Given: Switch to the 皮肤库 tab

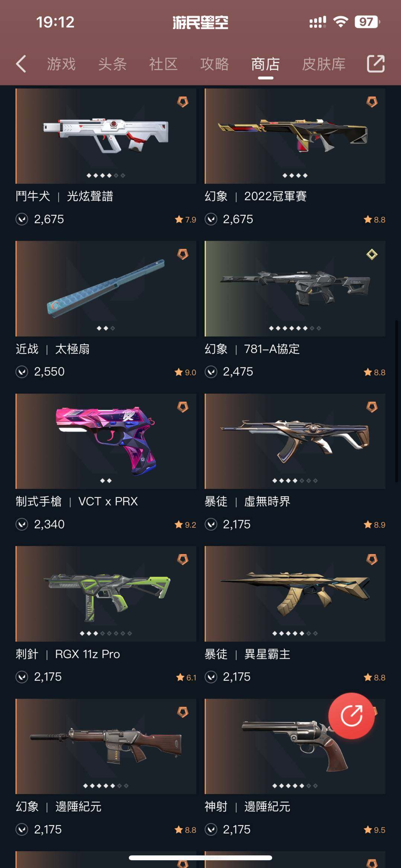Looking at the screenshot, I should pos(324,64).
